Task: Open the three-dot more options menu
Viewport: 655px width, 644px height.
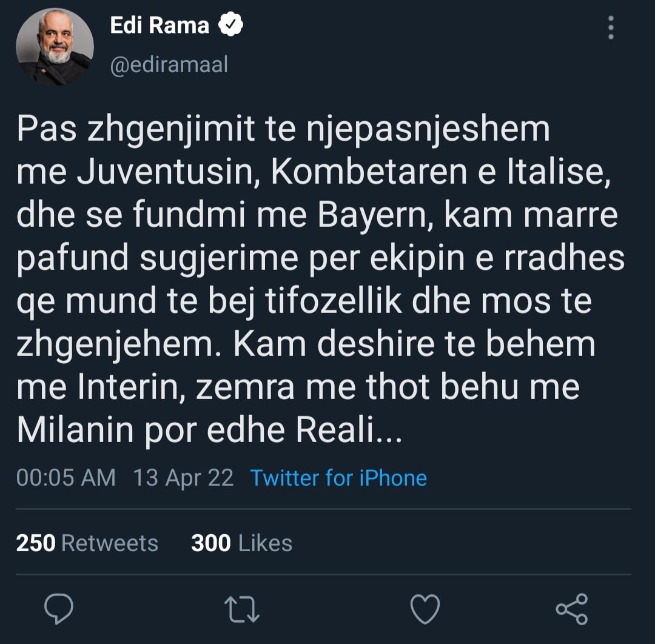Action: pyautogui.click(x=611, y=28)
